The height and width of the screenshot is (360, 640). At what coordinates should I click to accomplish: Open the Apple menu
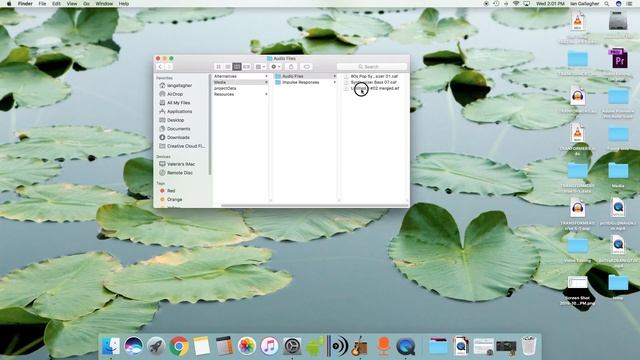tap(9, 3)
